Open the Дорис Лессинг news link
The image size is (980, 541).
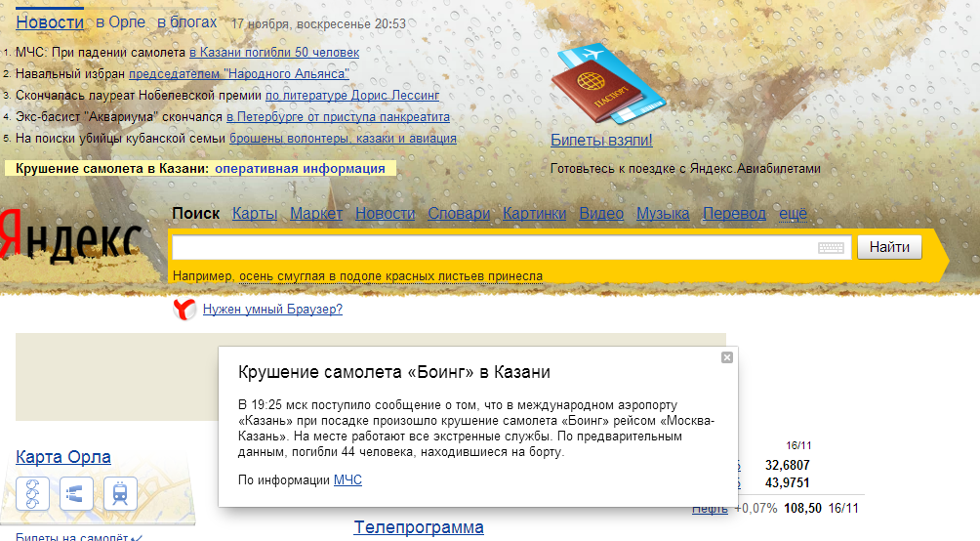pyautogui.click(x=352, y=96)
